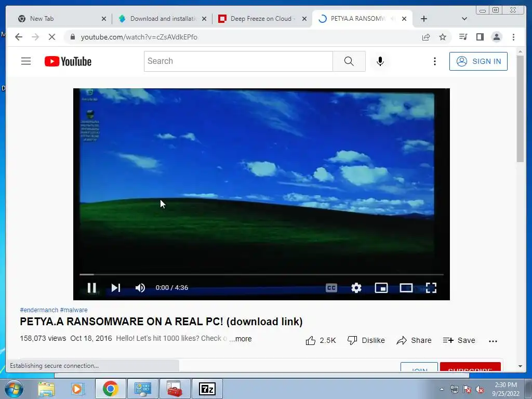Image resolution: width=532 pixels, height=399 pixels.
Task: Pause the video
Action: pos(91,288)
